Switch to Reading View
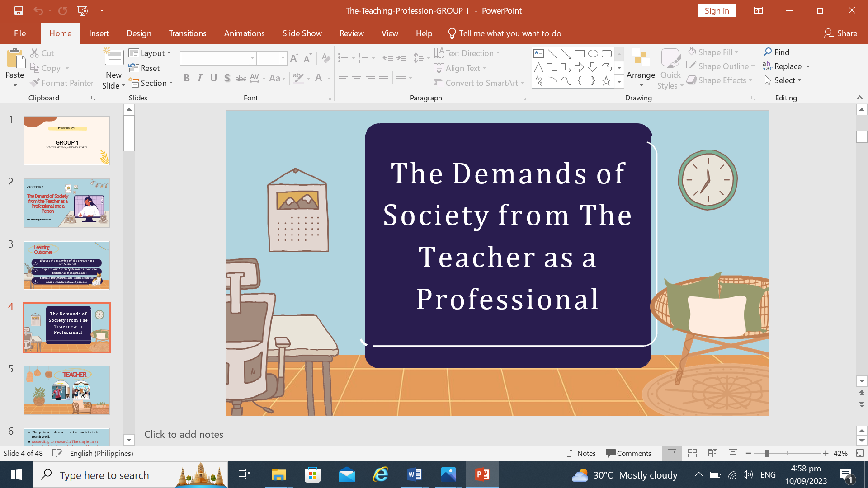868x488 pixels. pos(712,453)
